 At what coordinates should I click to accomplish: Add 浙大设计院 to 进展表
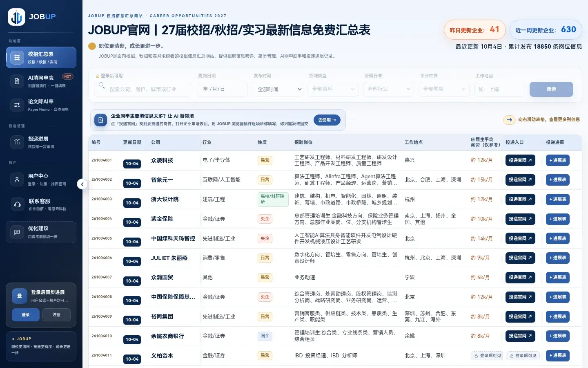coord(558,199)
